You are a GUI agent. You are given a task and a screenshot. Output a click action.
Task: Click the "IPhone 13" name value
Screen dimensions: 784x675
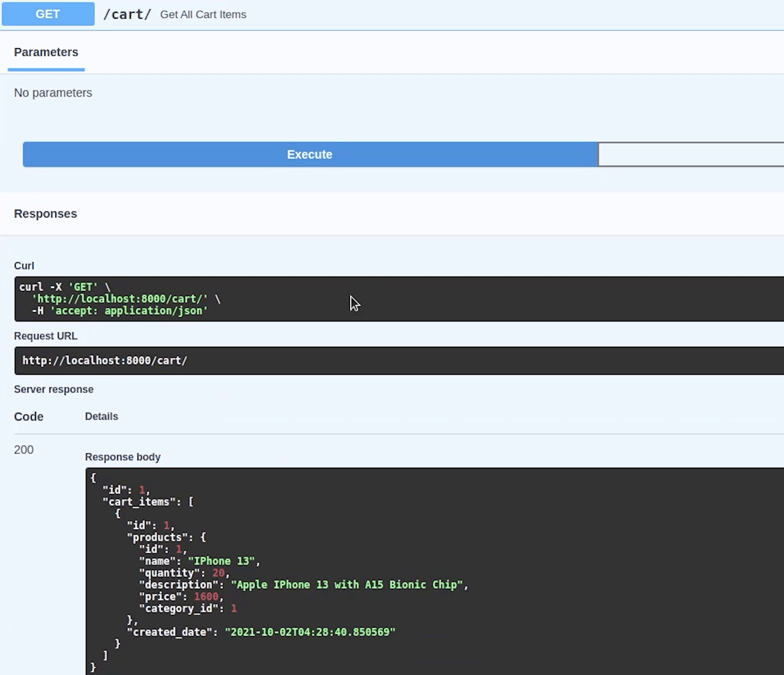(222, 561)
